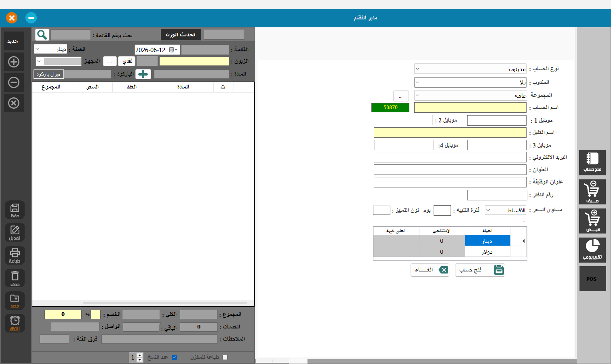Click the انتظار waiting clock icon
This screenshot has height=364, width=611.
click(x=15, y=324)
